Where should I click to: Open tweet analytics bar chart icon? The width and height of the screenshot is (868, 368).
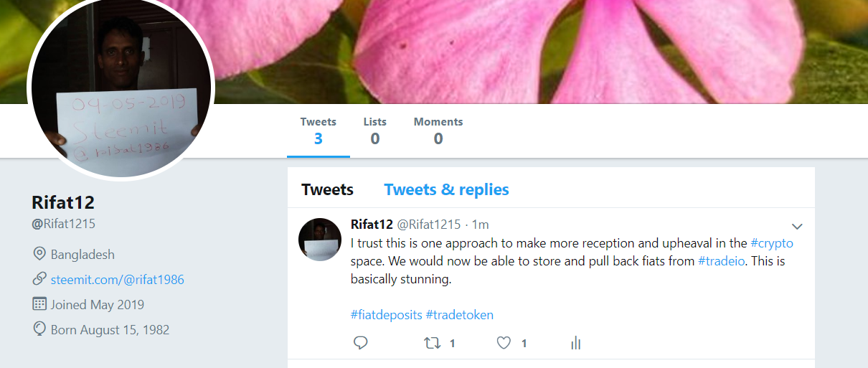coord(575,344)
